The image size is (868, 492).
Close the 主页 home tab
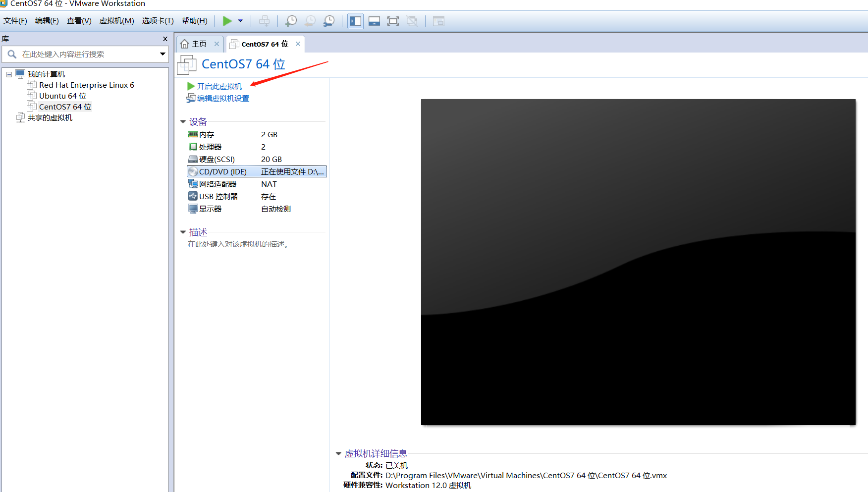coord(217,44)
